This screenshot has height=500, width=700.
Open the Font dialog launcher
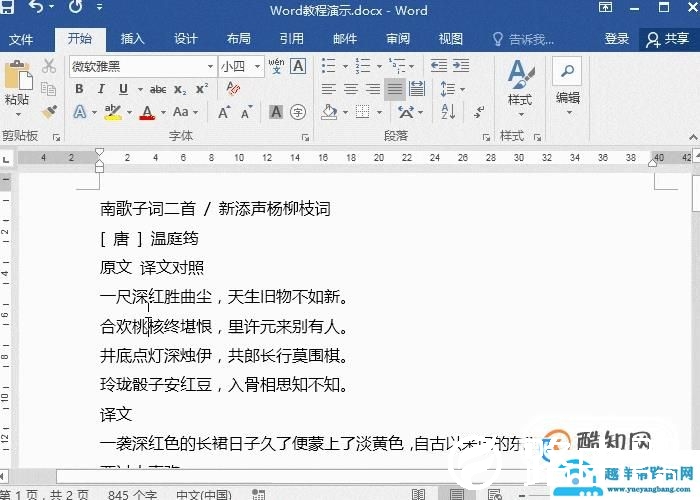tap(305, 138)
